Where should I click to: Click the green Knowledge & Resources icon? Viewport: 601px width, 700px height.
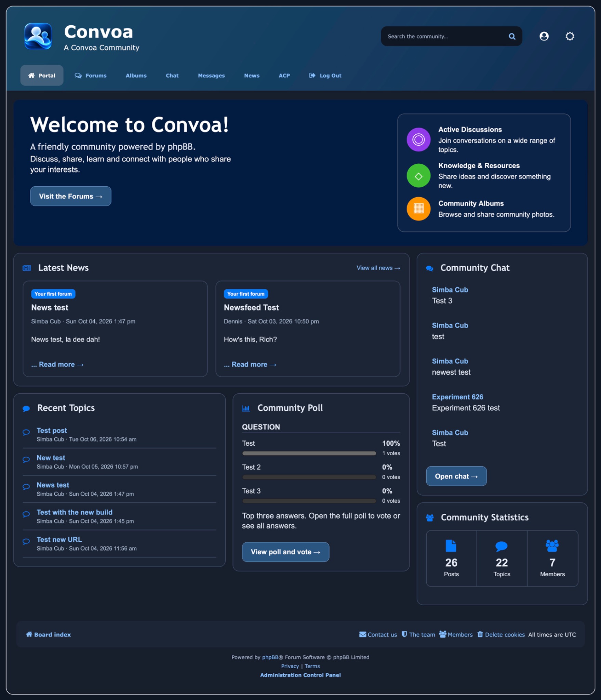[418, 176]
